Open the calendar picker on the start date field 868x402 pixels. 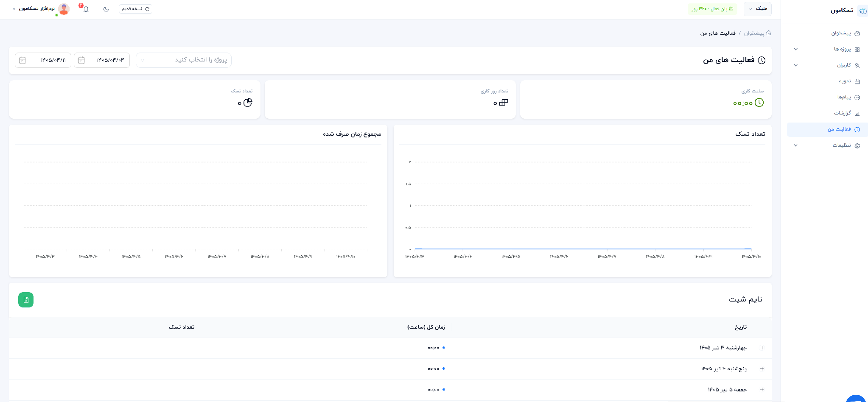click(81, 60)
